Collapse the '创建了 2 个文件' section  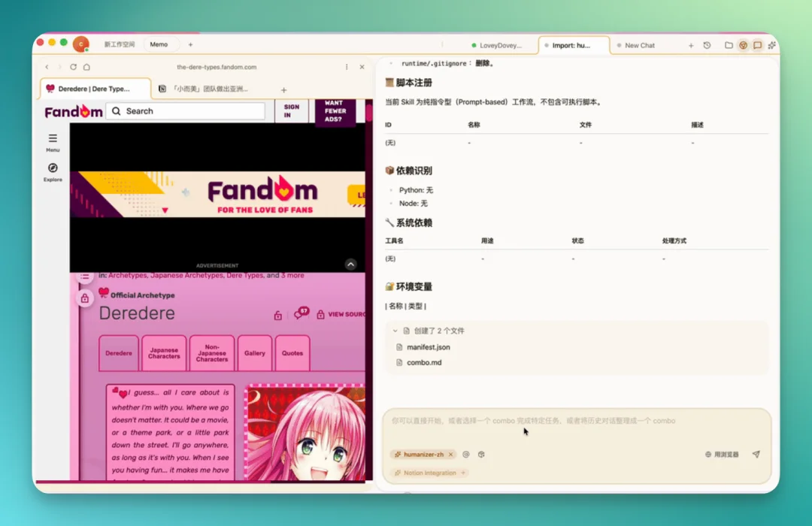tap(395, 330)
